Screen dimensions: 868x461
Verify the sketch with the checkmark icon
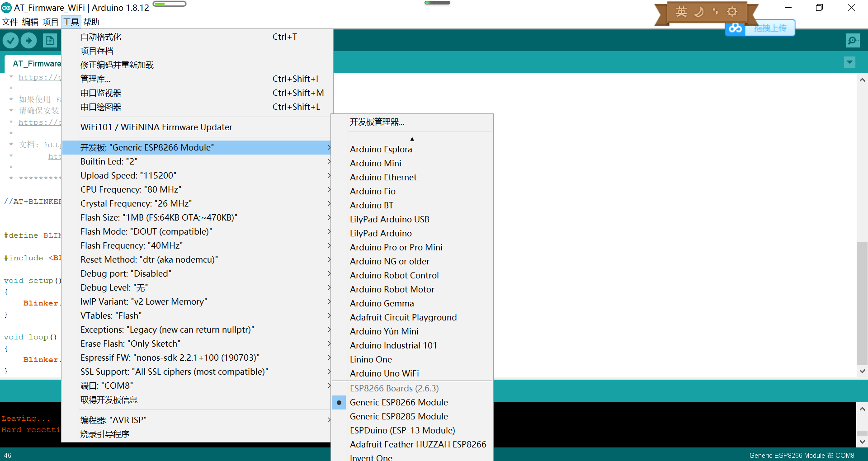click(11, 40)
